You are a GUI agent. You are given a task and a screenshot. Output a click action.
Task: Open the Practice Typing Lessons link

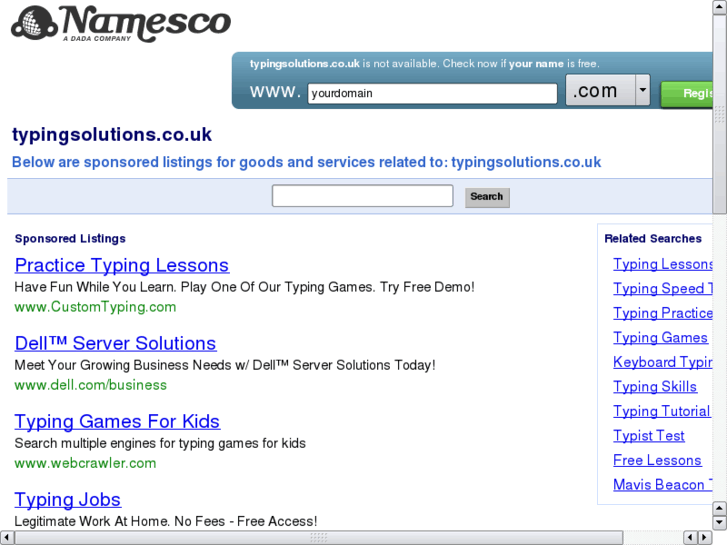click(121, 265)
